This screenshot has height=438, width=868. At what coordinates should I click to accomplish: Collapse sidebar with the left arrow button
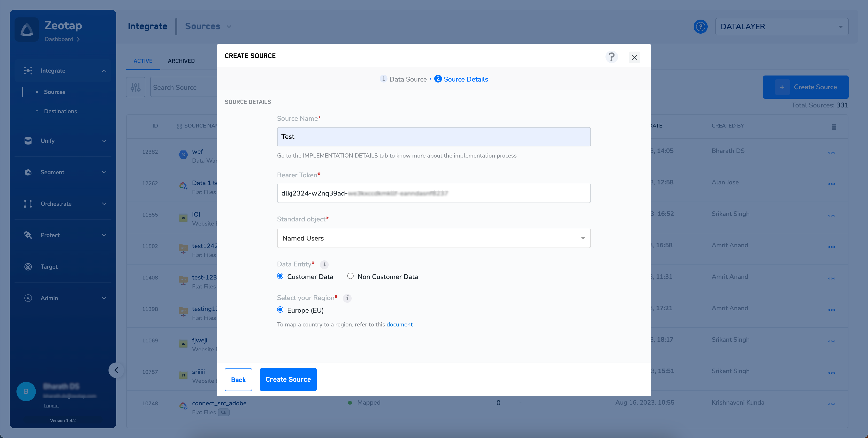click(116, 370)
